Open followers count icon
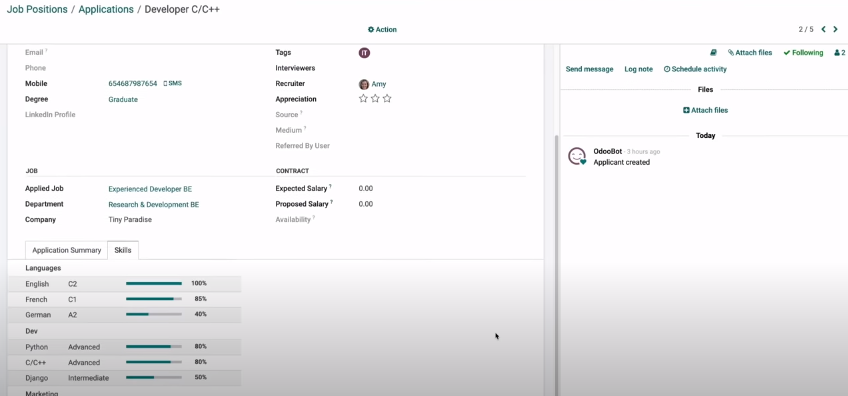Image resolution: width=848 pixels, height=396 pixels. click(x=840, y=52)
